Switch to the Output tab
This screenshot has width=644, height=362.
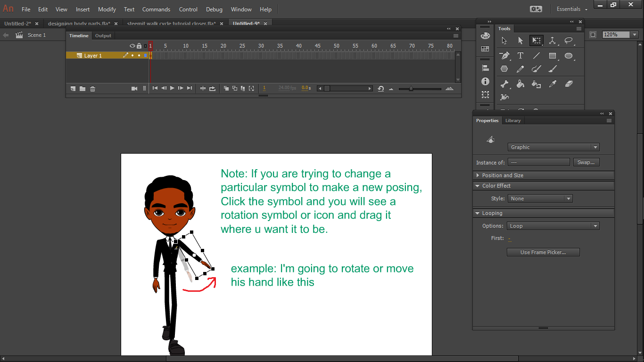[103, 36]
